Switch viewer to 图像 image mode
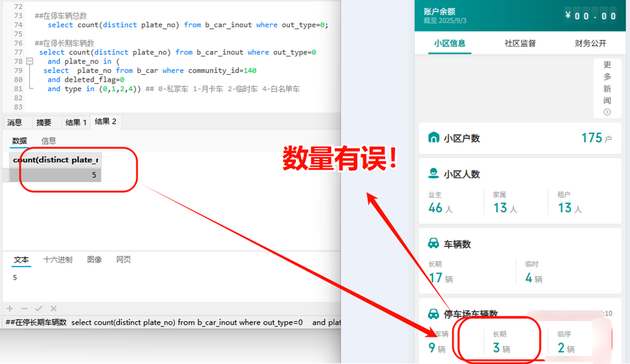 click(x=95, y=260)
